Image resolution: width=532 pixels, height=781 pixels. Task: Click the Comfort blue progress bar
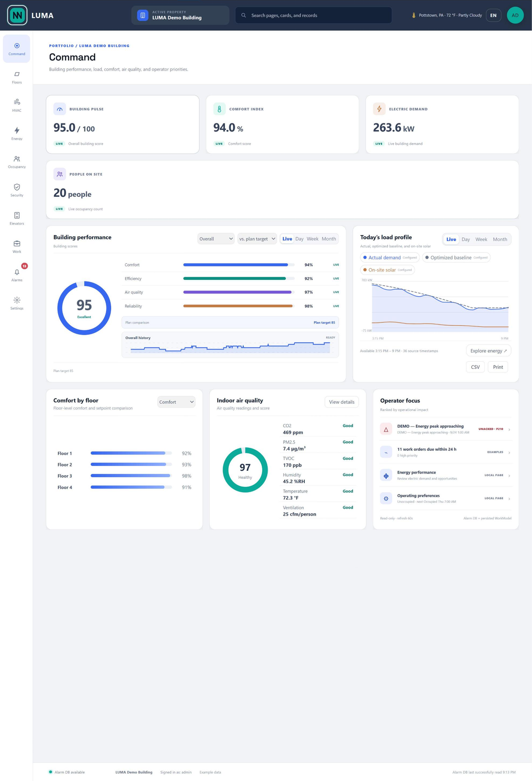pos(239,264)
